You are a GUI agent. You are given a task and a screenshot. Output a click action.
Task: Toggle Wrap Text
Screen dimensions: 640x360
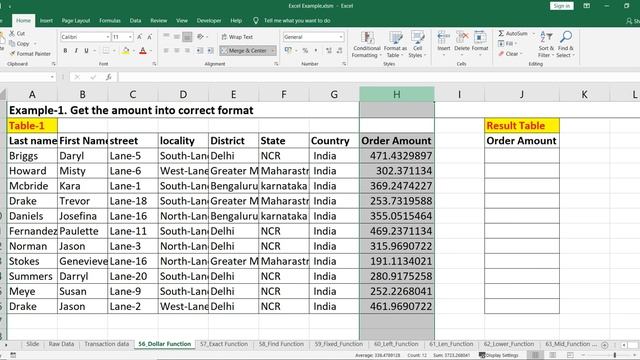237,37
